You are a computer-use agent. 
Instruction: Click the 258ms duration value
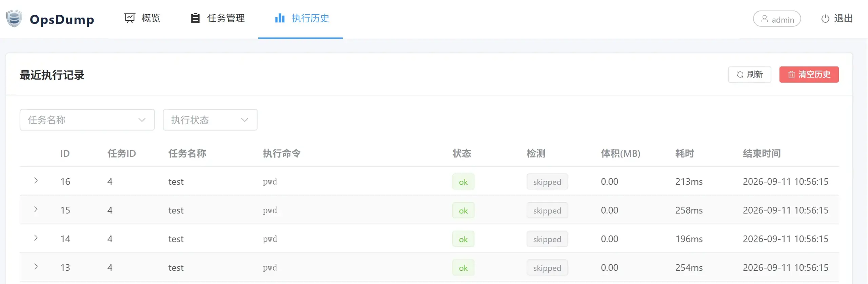689,211
